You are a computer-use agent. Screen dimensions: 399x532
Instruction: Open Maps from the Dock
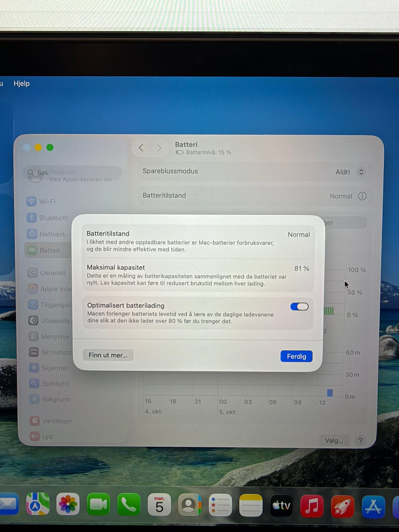click(x=38, y=504)
